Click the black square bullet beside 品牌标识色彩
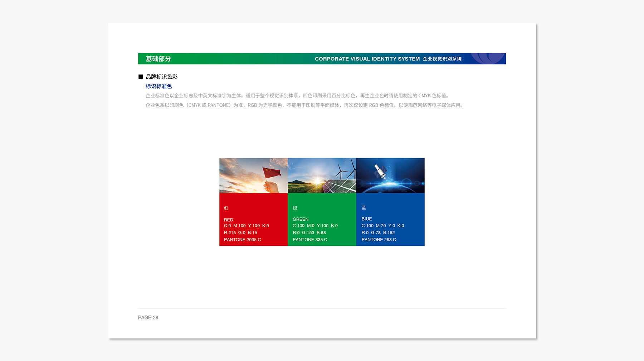 [141, 77]
